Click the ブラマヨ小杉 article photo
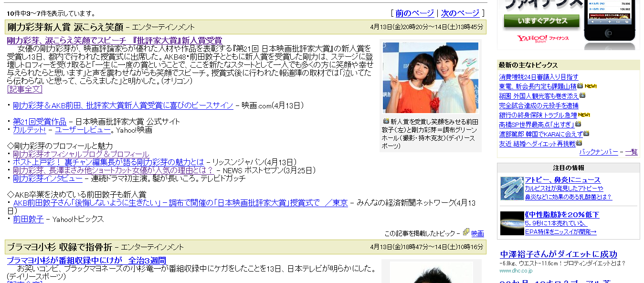 [431, 272]
